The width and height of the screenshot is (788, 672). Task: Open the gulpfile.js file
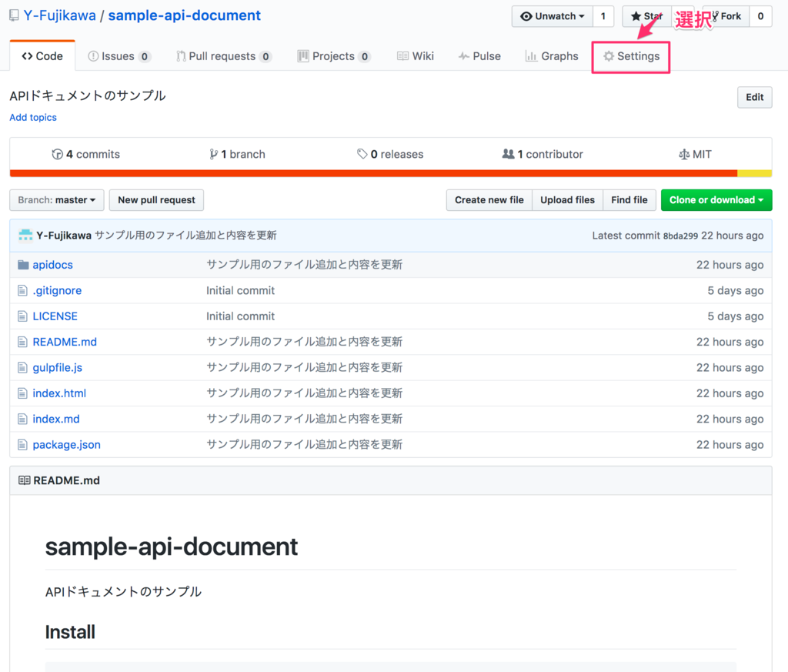click(x=57, y=367)
